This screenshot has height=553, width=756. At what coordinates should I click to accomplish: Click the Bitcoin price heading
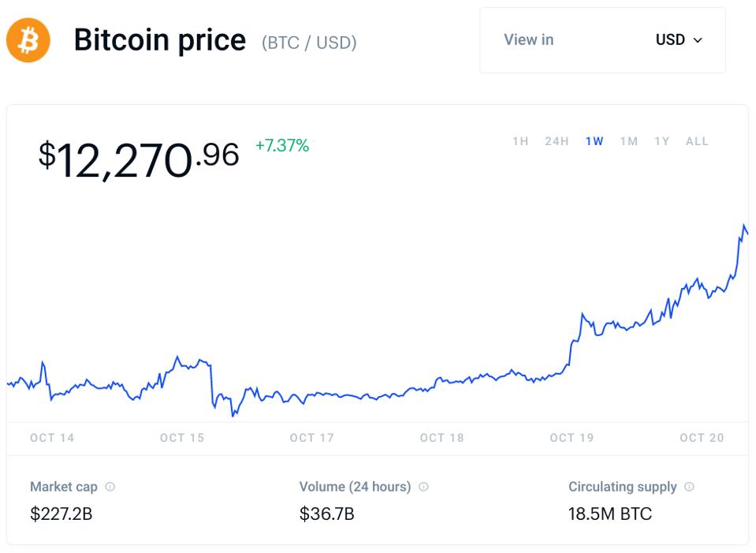pos(161,40)
